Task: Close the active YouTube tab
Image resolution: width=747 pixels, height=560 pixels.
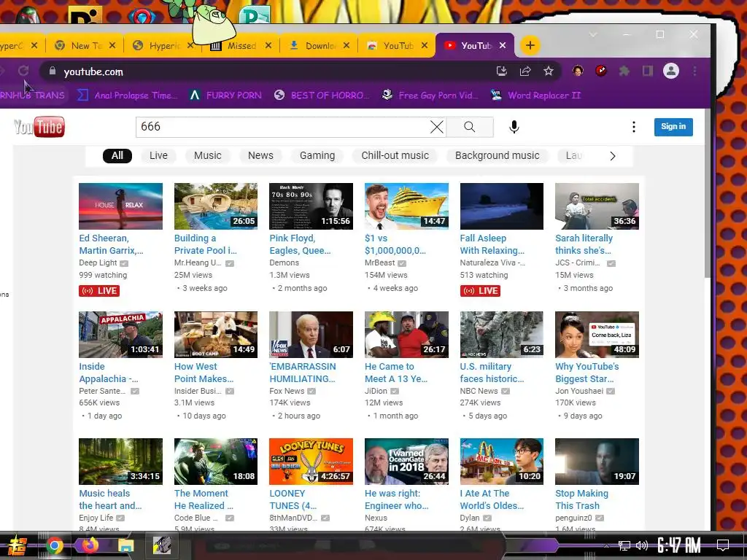Action: 502,45
